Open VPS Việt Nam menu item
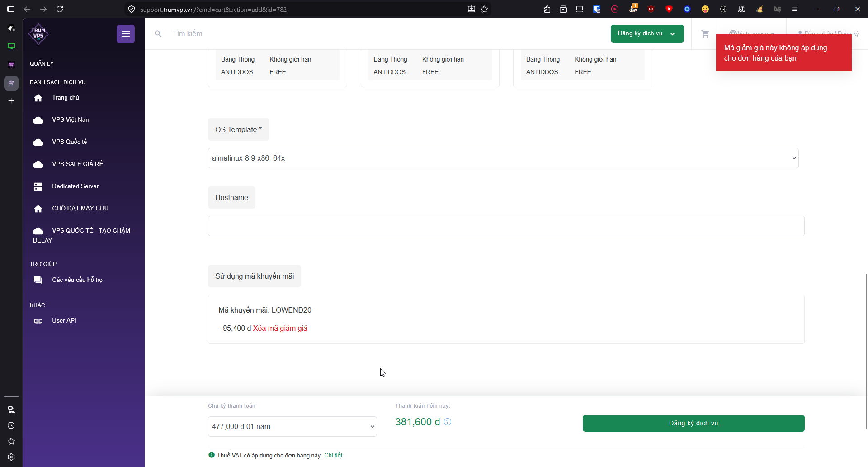The image size is (868, 467). [x=71, y=120]
